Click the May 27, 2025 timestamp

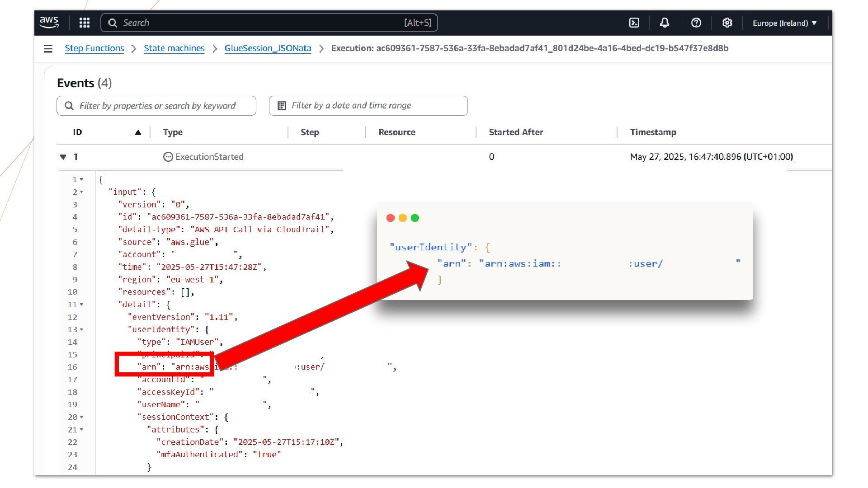pyautogui.click(x=711, y=157)
